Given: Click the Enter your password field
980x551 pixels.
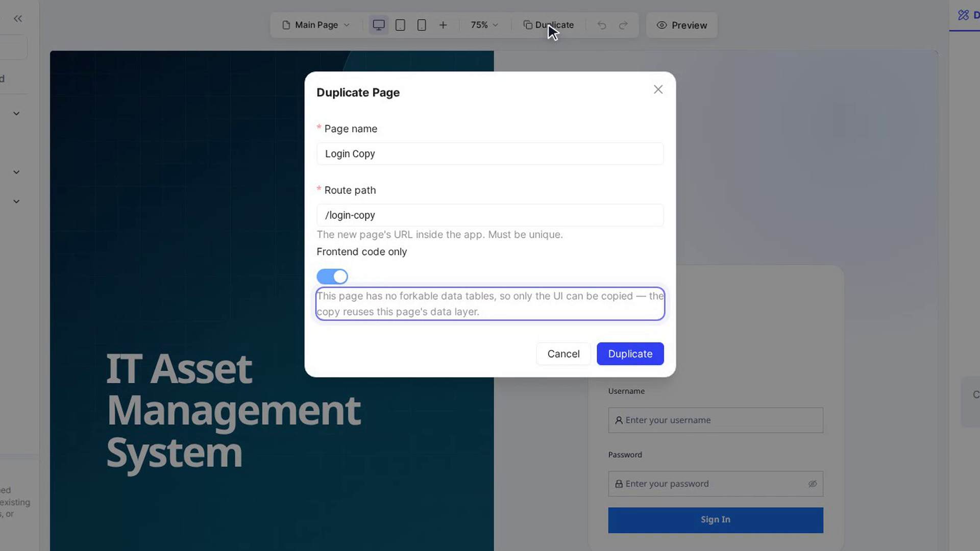Looking at the screenshot, I should tap(715, 484).
